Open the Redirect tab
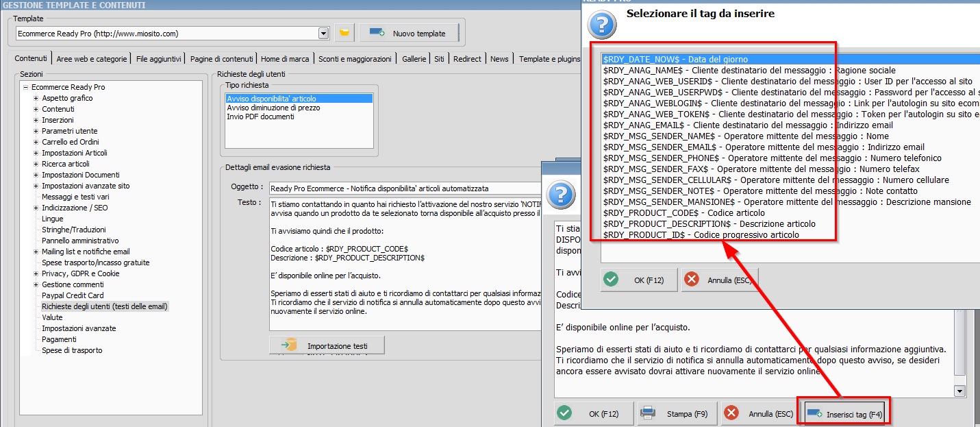Screen dimensions: 980x427 (467, 59)
